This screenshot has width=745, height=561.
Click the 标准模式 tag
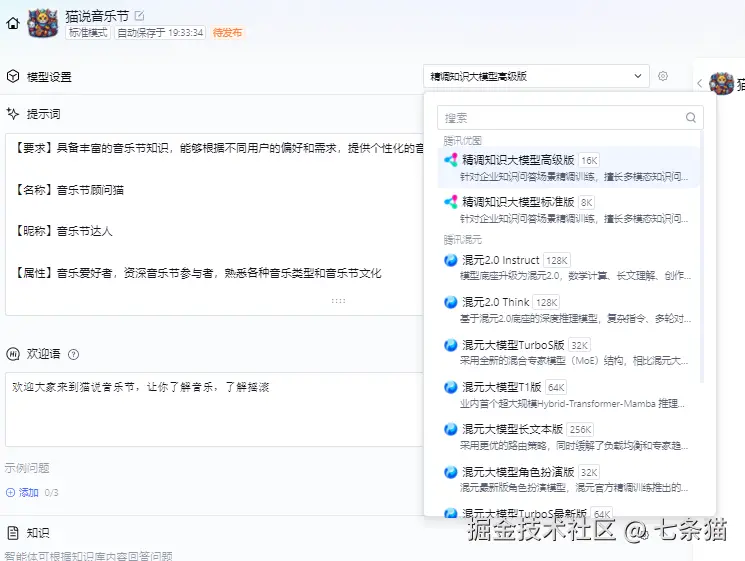(x=88, y=32)
